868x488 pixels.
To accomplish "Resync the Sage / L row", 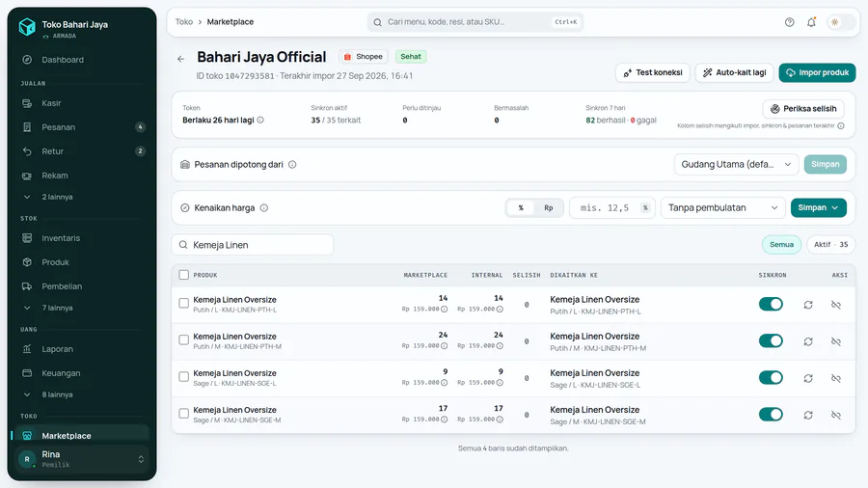I will tap(808, 378).
